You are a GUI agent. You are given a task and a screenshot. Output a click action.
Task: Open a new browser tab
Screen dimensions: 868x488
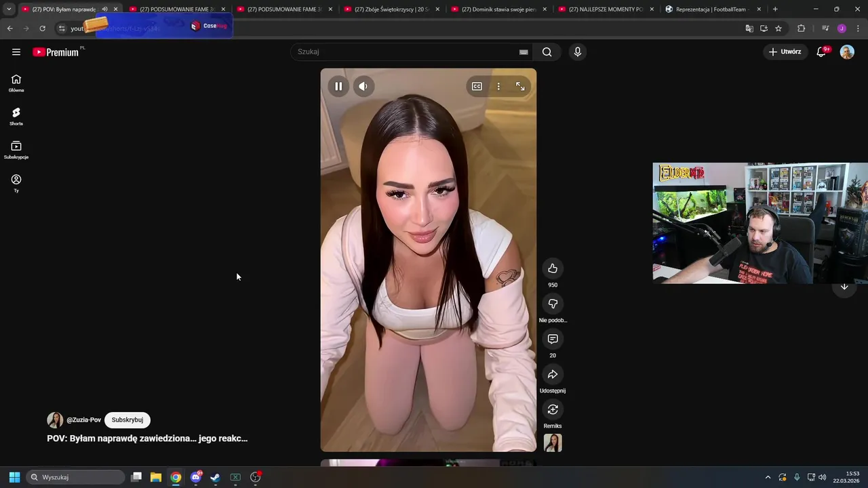[775, 9]
